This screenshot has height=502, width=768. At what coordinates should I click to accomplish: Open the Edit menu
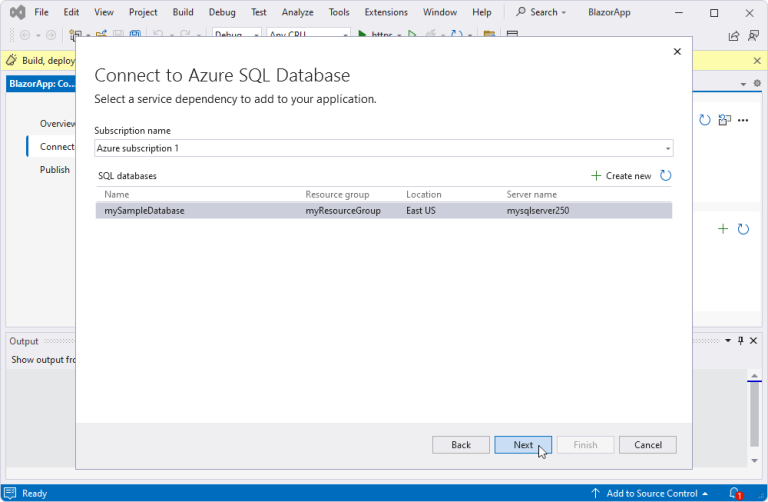click(x=71, y=12)
